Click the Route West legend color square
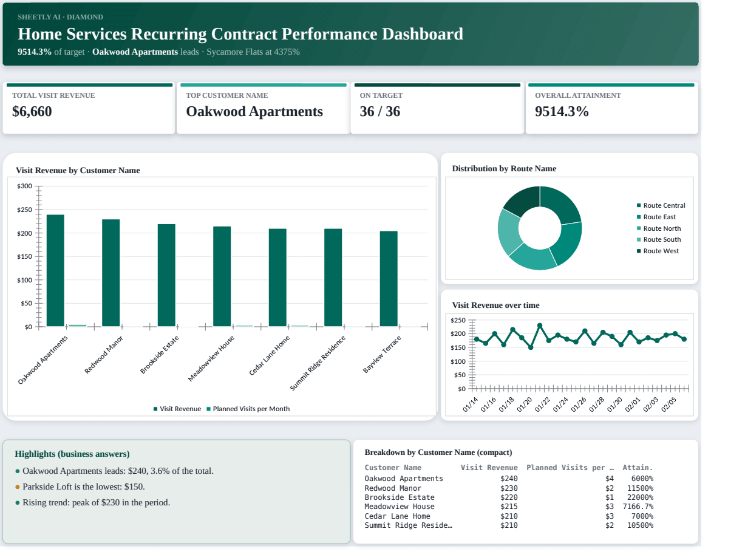Screen dimensions: 745x560 [x=639, y=251]
